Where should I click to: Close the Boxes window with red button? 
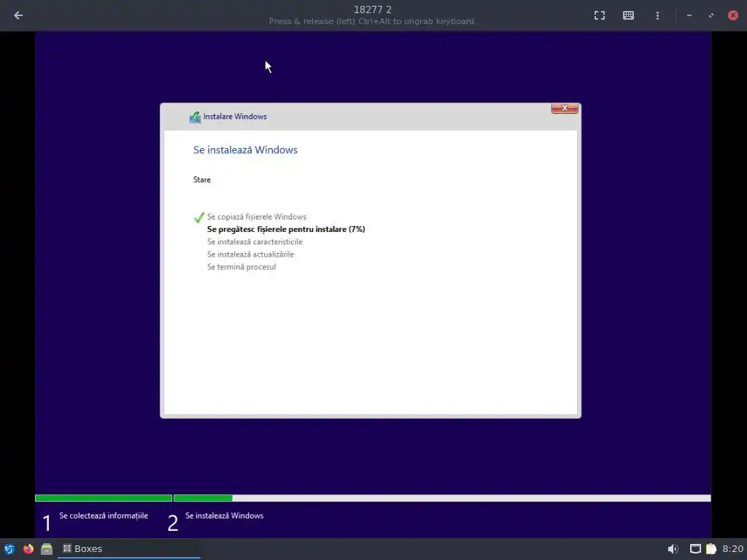pyautogui.click(x=732, y=15)
